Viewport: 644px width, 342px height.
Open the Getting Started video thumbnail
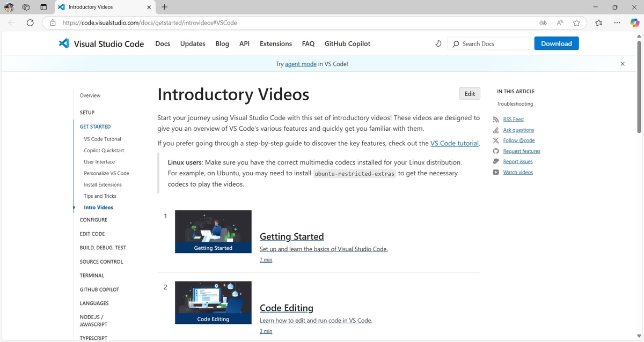213,231
